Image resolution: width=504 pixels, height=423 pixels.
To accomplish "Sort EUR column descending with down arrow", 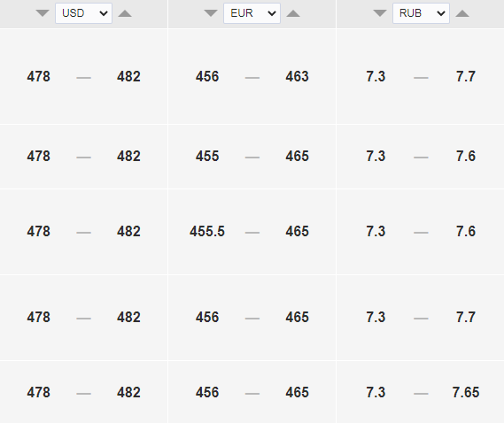I will point(211,13).
